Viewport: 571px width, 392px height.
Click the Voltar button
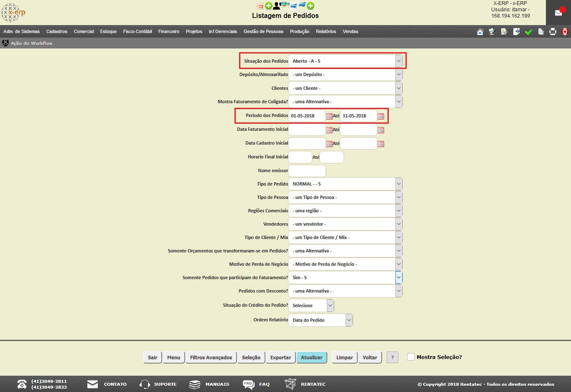point(370,357)
